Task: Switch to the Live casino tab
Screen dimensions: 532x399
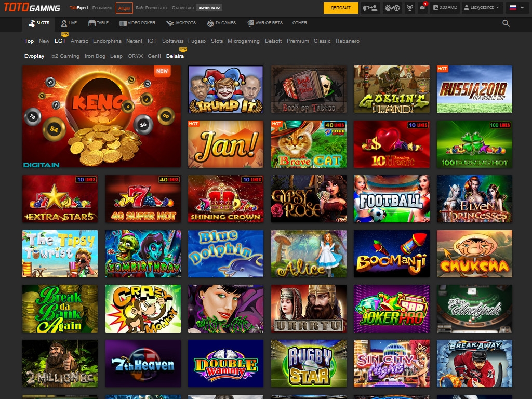Action: pos(69,23)
